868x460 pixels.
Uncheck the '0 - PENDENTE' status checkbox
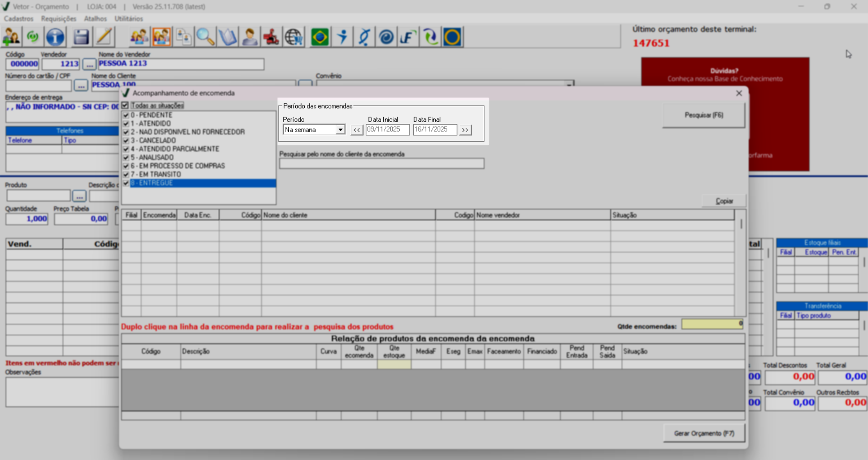pyautogui.click(x=126, y=115)
